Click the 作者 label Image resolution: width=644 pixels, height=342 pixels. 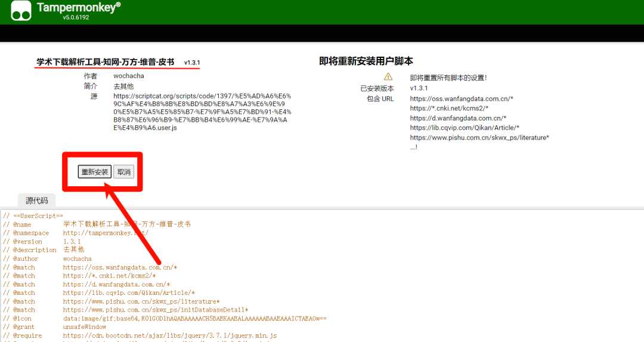pyautogui.click(x=91, y=76)
